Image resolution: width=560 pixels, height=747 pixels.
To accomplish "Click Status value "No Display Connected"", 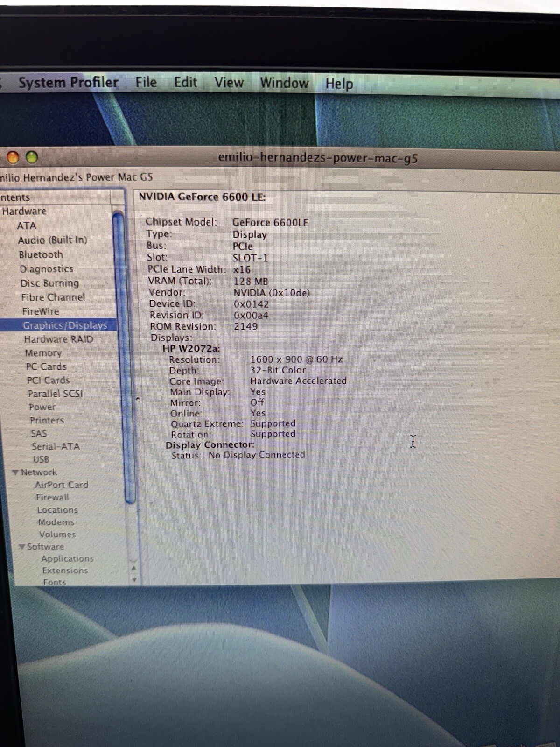I will [257, 455].
